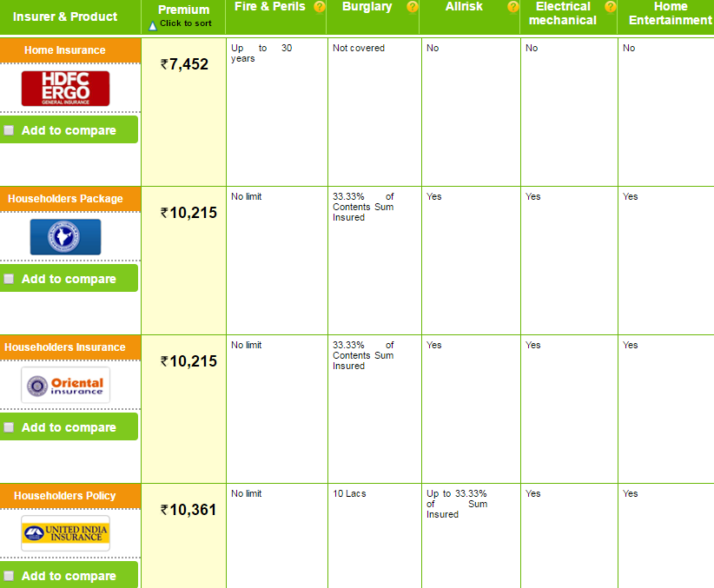
Task: Click Electrical 'Yes' in Householders Policy row
Action: (532, 493)
